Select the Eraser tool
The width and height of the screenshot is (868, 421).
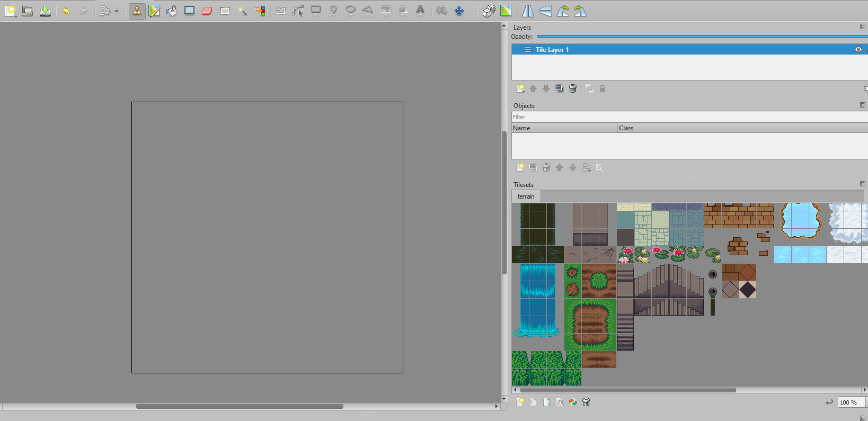click(x=207, y=11)
